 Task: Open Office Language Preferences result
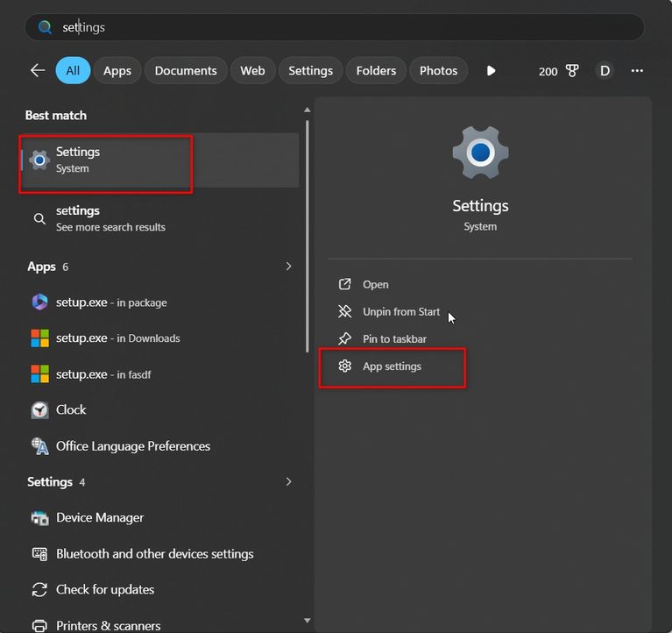pos(159,446)
